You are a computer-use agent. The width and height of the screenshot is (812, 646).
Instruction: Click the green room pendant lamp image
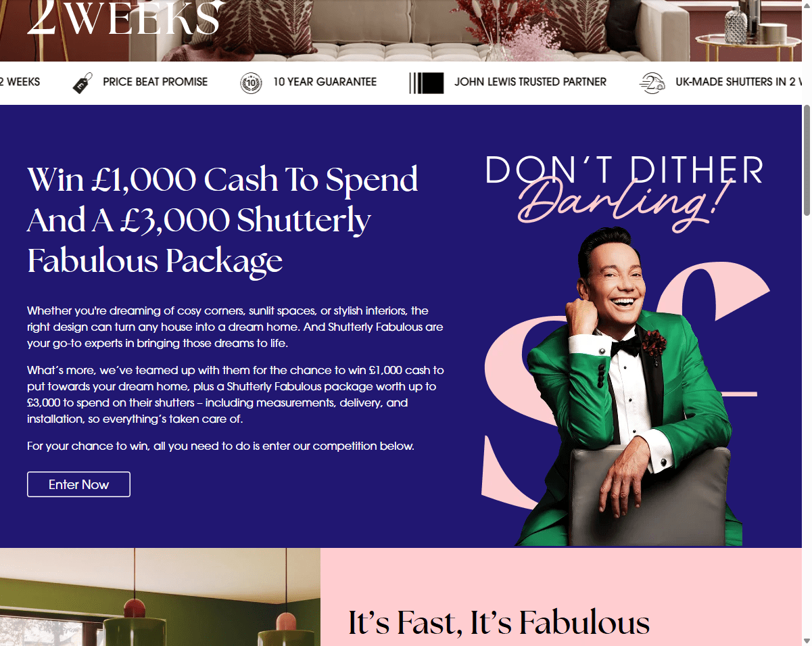(x=160, y=597)
